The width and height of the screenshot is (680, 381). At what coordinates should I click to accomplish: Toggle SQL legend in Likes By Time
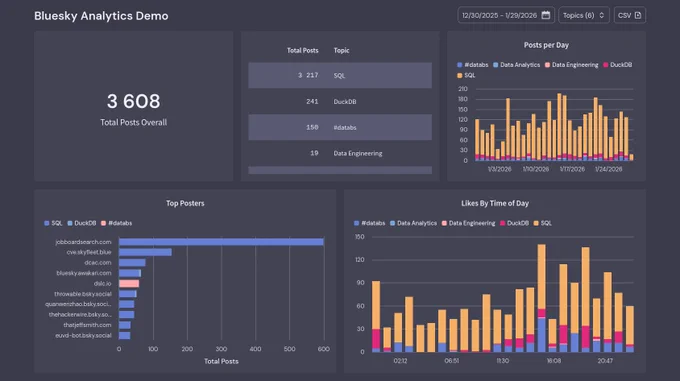(x=543, y=223)
